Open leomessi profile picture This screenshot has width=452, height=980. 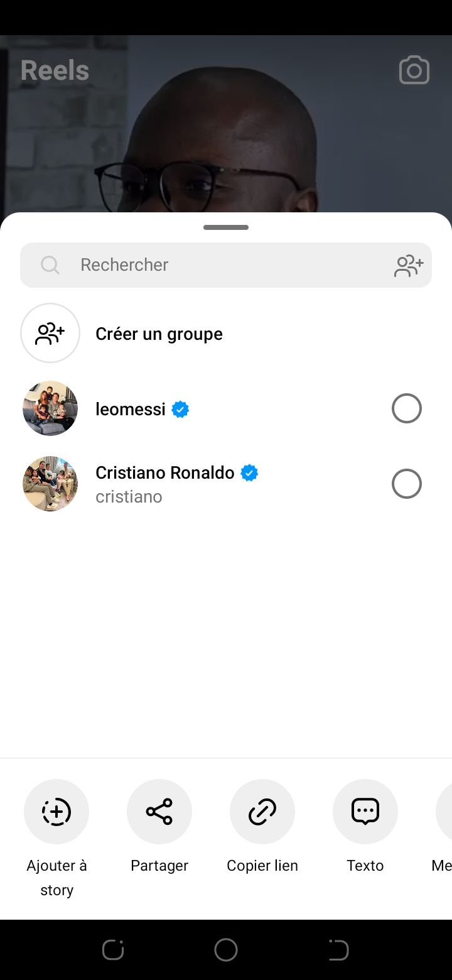pyautogui.click(x=50, y=408)
